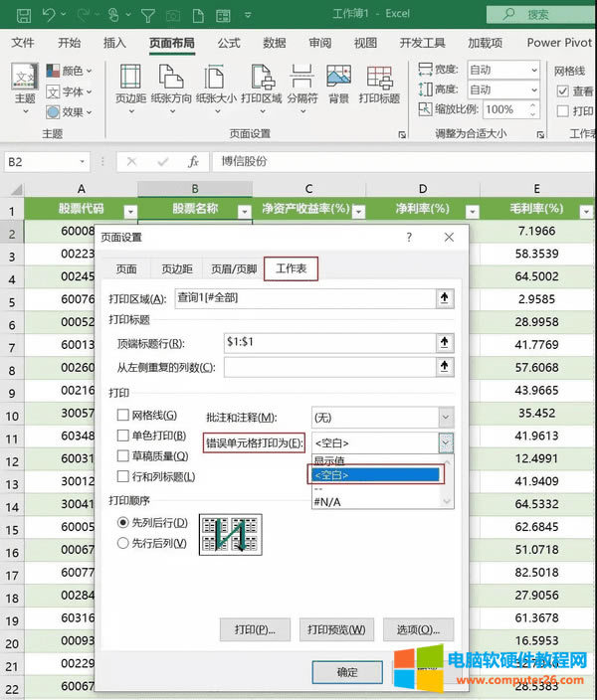Open the 主题 themes gallery
The image size is (597, 700).
tap(25, 84)
